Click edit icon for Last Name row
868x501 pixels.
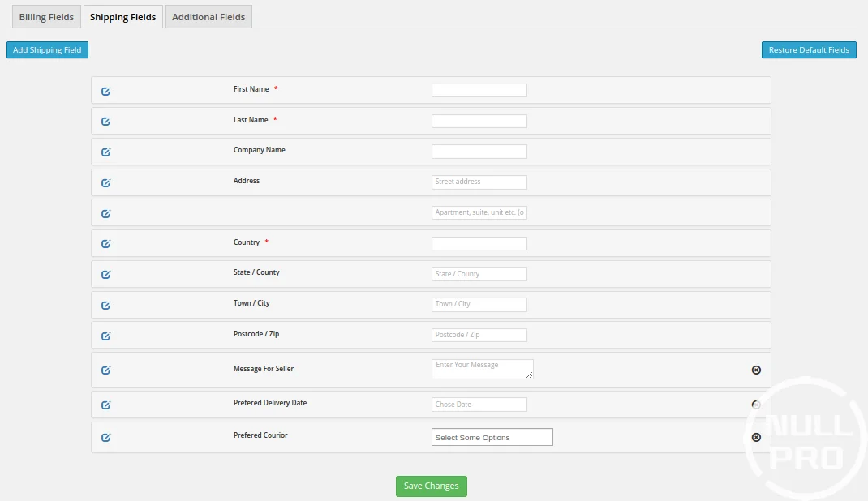[105, 121]
